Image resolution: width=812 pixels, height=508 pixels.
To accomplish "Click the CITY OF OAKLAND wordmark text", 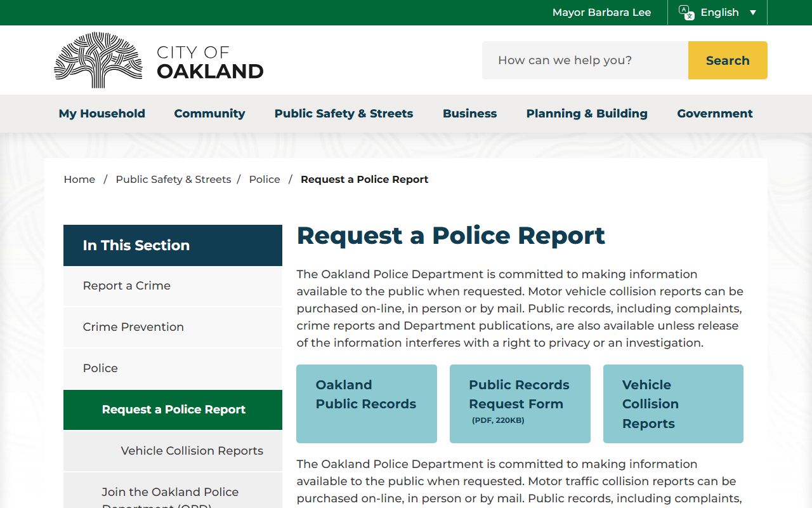I will click(x=210, y=62).
